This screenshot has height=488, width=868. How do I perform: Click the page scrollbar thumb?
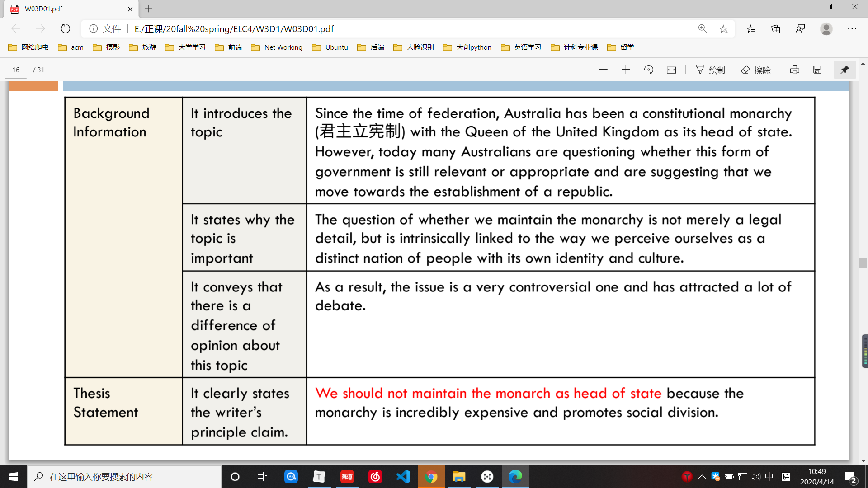(863, 263)
